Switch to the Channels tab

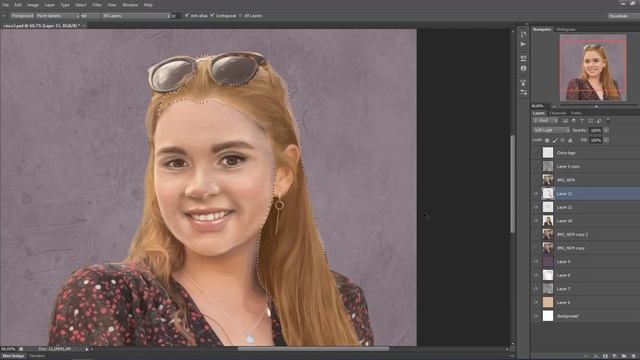(558, 113)
